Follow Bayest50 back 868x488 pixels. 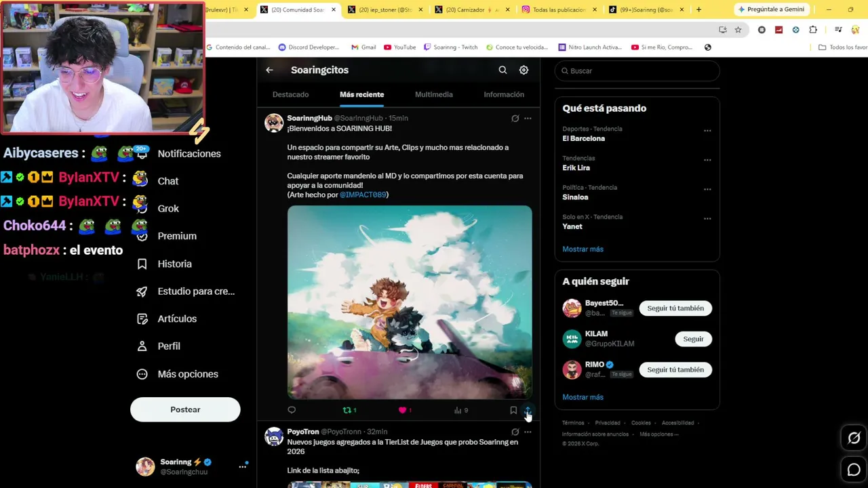click(675, 308)
